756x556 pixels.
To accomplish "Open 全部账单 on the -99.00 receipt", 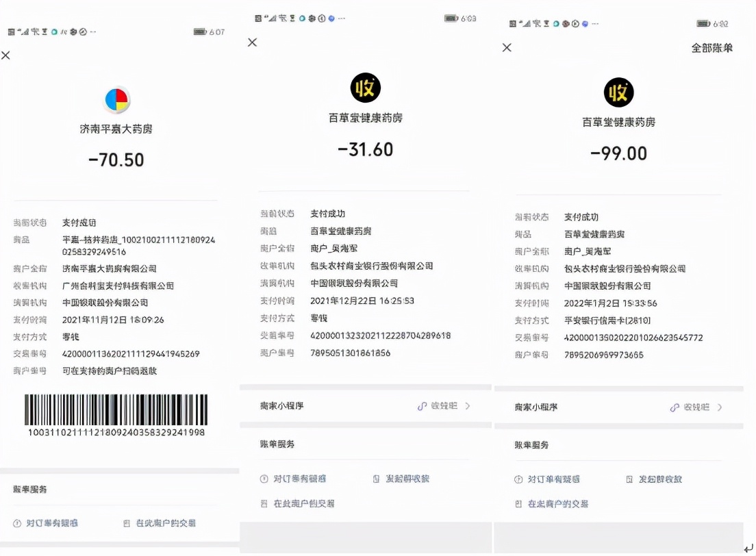I will 711,48.
